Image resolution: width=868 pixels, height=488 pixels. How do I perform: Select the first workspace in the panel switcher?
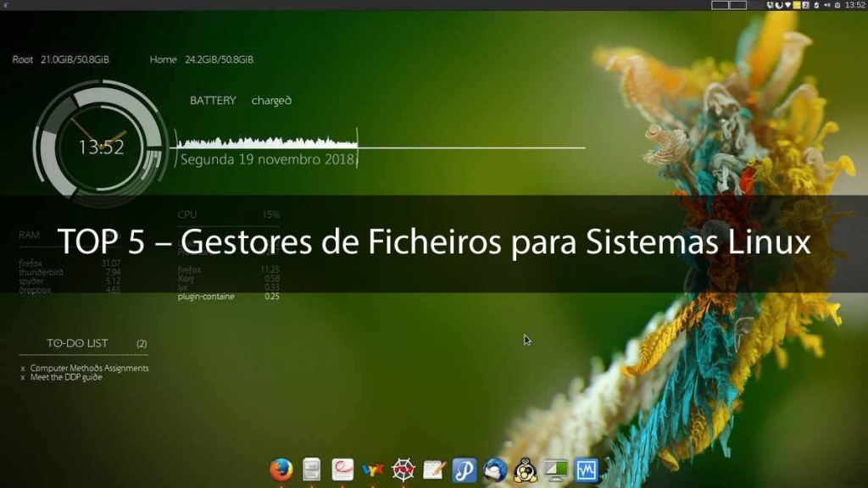(721, 8)
